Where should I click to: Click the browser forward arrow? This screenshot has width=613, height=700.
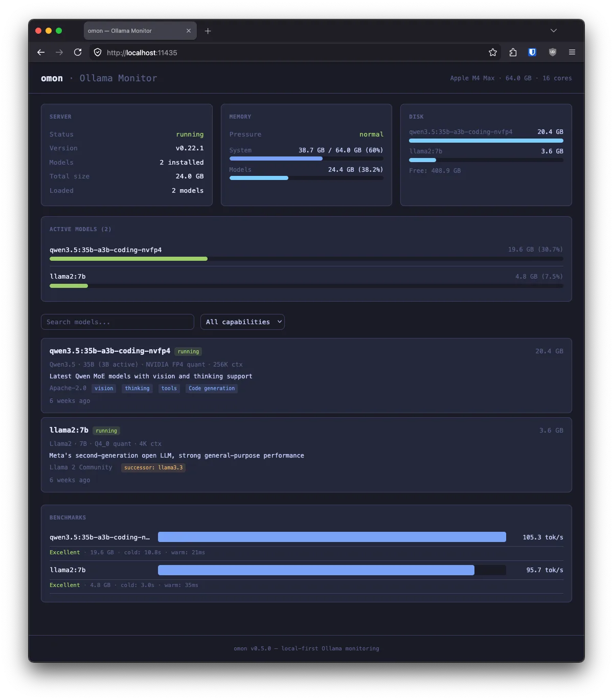(59, 52)
